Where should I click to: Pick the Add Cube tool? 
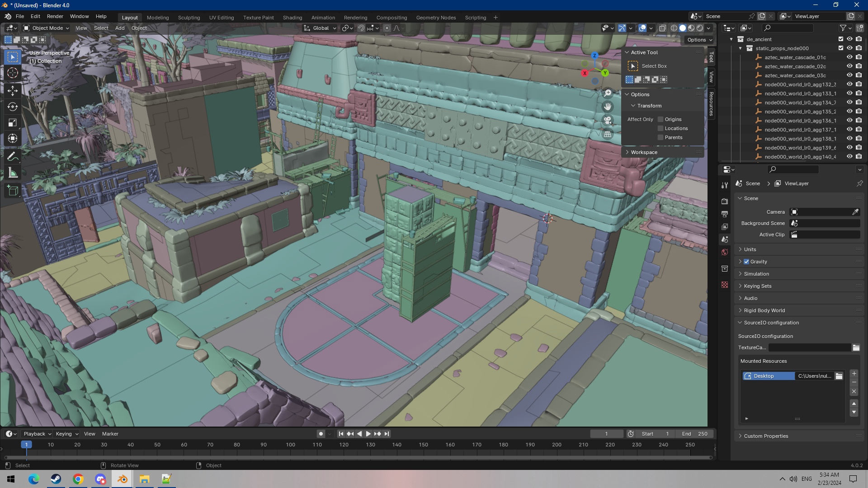pyautogui.click(x=13, y=191)
